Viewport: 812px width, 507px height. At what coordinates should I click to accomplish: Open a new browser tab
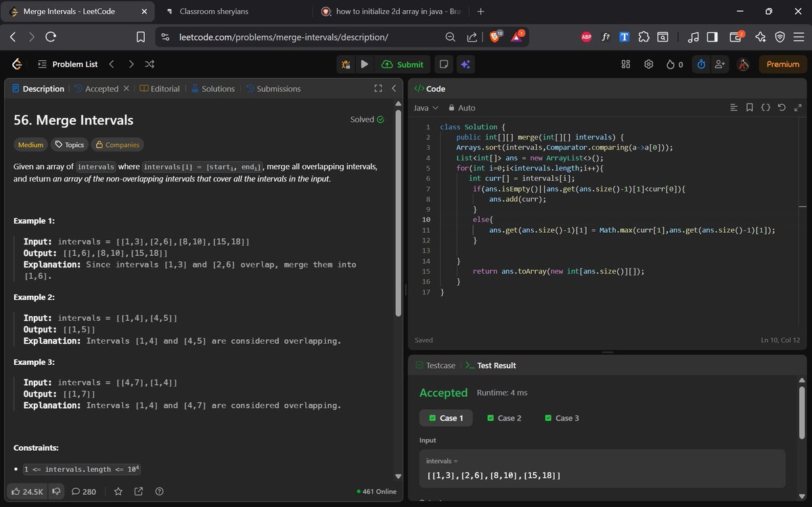click(480, 12)
